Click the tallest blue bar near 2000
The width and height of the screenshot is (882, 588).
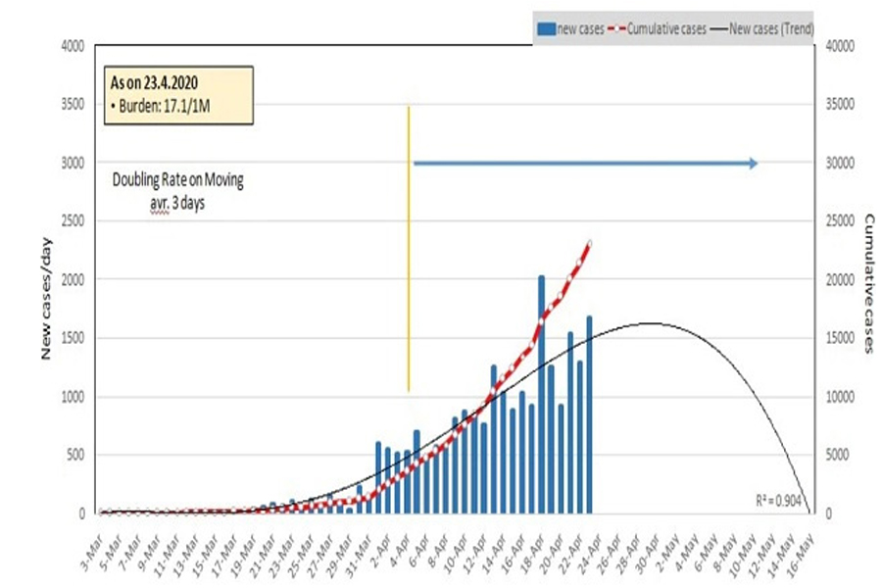point(541,392)
